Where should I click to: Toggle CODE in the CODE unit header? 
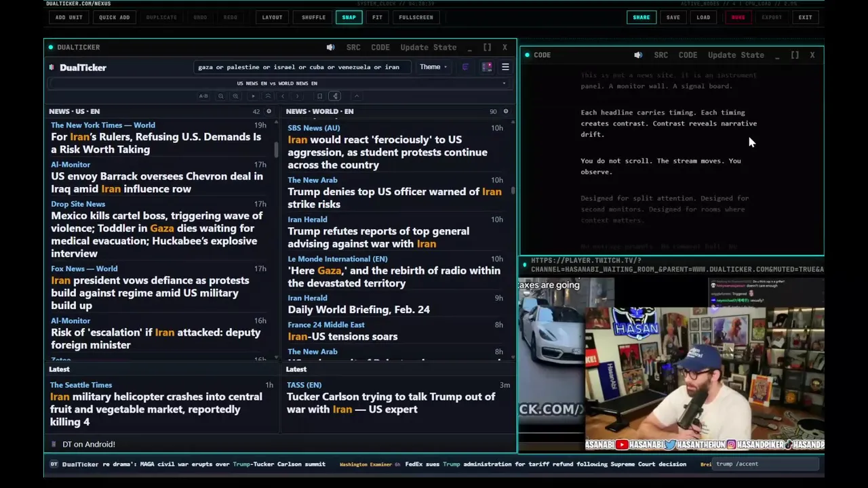tap(688, 55)
